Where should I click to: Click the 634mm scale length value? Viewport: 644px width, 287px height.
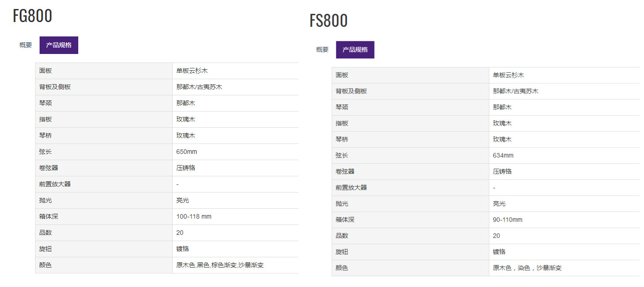point(503,155)
